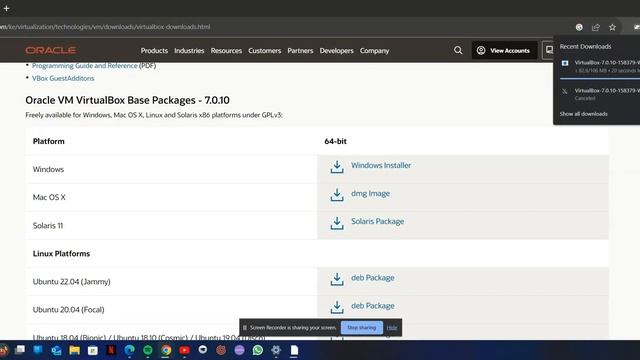Click the share page icon in address bar
The height and width of the screenshot is (360, 640).
(596, 27)
